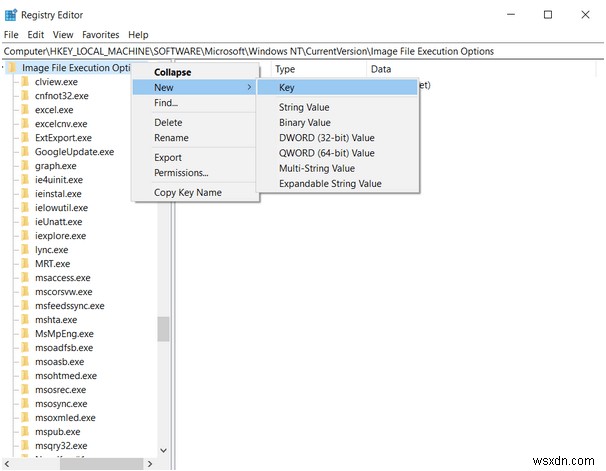Choose Export in the context menu
This screenshot has height=471, width=606.
point(168,158)
